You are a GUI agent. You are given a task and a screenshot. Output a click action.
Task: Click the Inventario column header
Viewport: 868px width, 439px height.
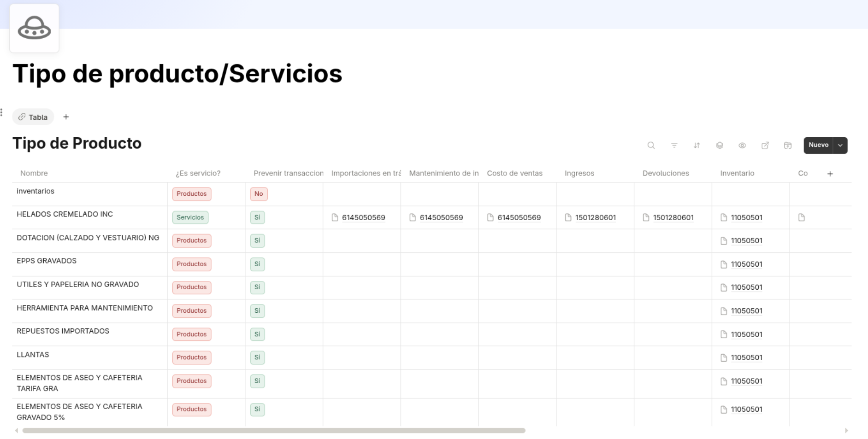tap(737, 173)
